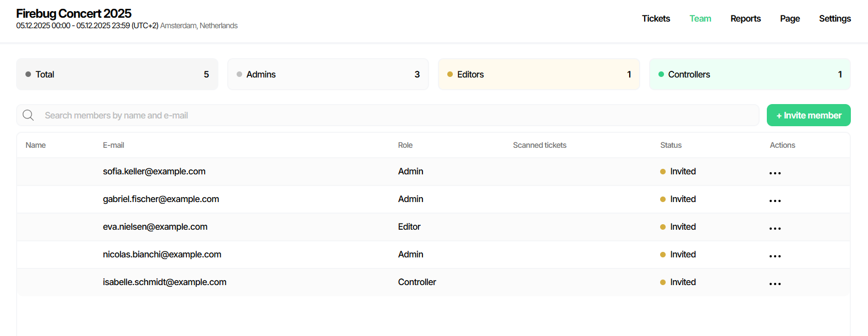This screenshot has width=868, height=336.
Task: Focus the search members input field
Action: click(387, 115)
